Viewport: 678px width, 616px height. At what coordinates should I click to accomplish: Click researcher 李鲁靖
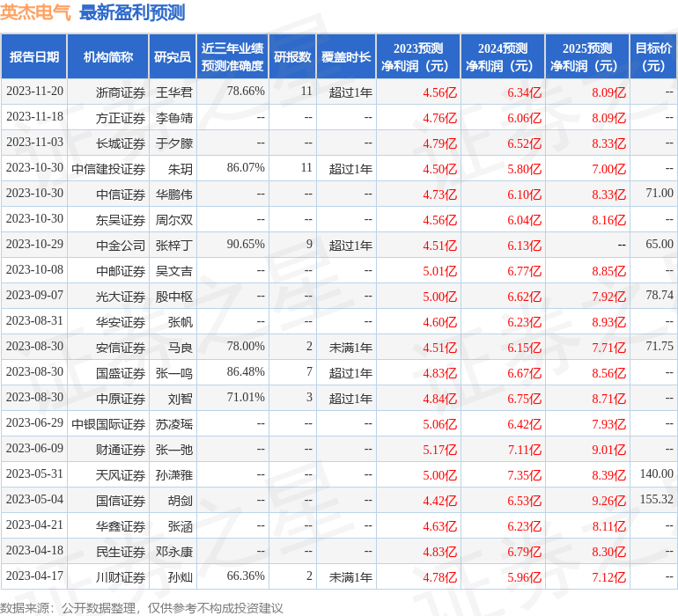(x=173, y=118)
